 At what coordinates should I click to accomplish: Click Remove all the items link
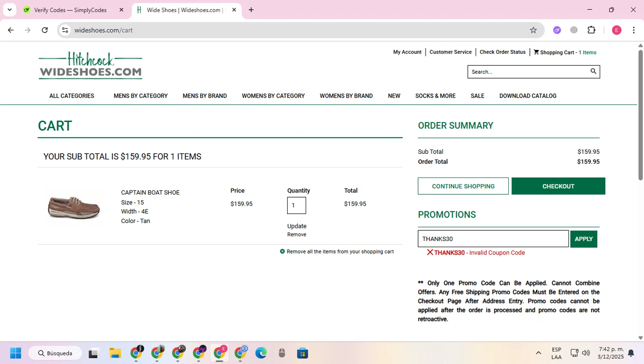pyautogui.click(x=340, y=251)
